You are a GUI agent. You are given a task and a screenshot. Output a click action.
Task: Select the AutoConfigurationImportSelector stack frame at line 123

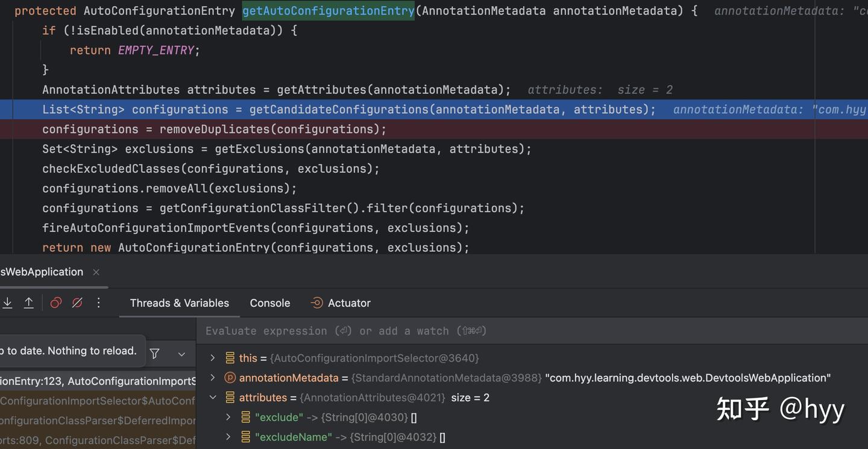tap(98, 381)
